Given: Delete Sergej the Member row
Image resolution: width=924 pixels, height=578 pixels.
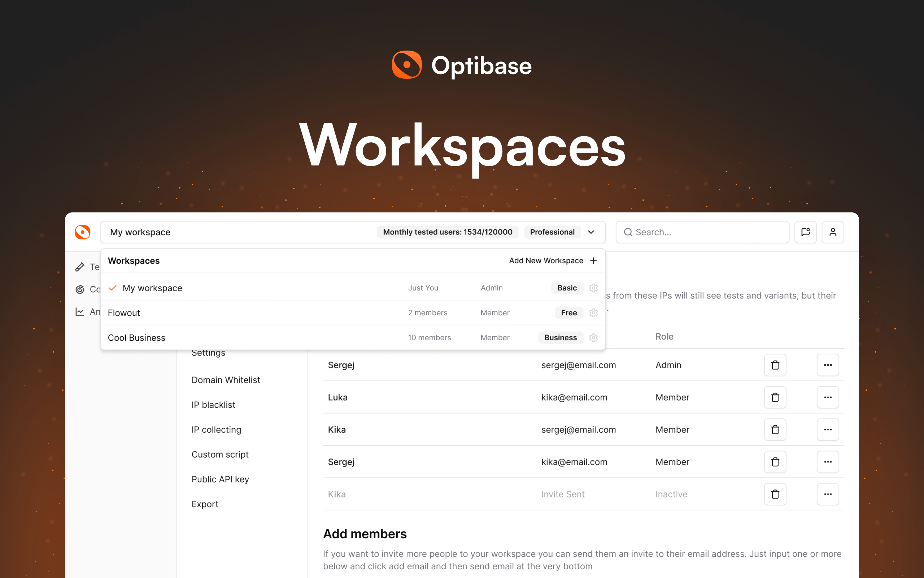Looking at the screenshot, I should (x=775, y=462).
